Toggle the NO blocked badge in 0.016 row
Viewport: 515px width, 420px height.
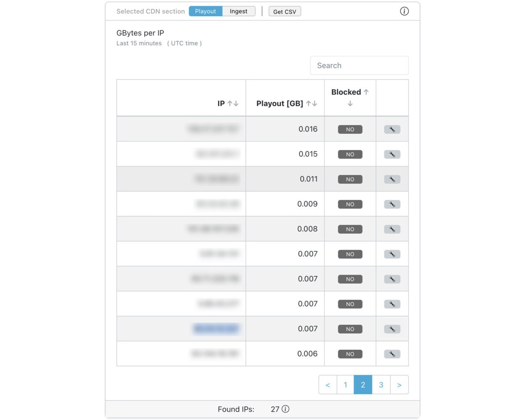(x=350, y=130)
